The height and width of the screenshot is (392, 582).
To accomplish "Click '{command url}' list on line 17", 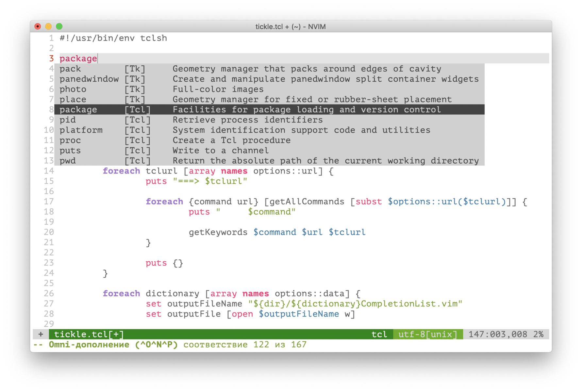I will click(224, 202).
